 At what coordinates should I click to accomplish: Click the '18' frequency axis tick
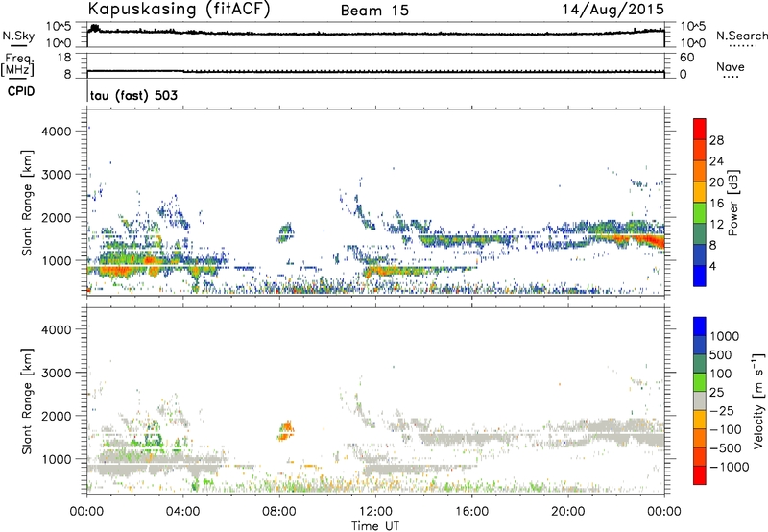[x=64, y=58]
